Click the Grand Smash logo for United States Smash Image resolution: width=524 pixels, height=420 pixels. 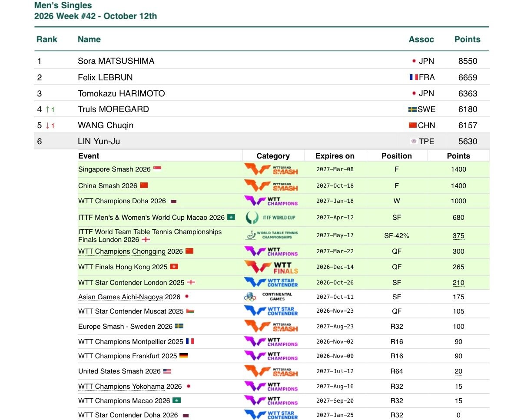point(271,371)
